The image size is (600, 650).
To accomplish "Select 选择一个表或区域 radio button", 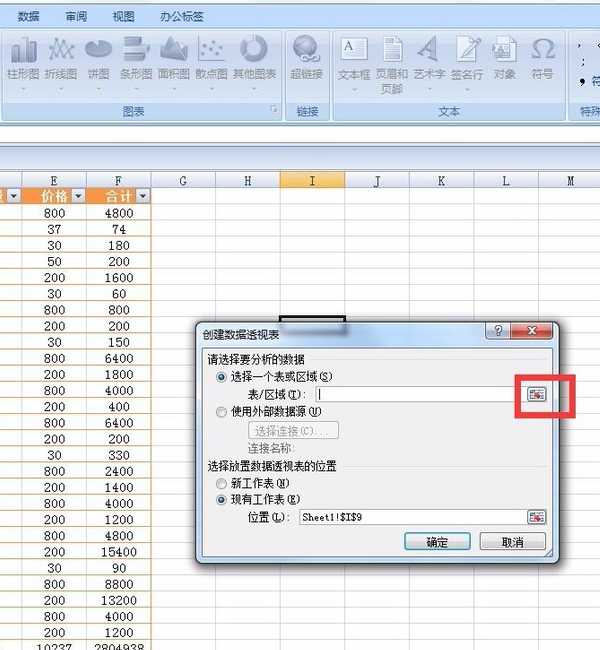I will (221, 377).
